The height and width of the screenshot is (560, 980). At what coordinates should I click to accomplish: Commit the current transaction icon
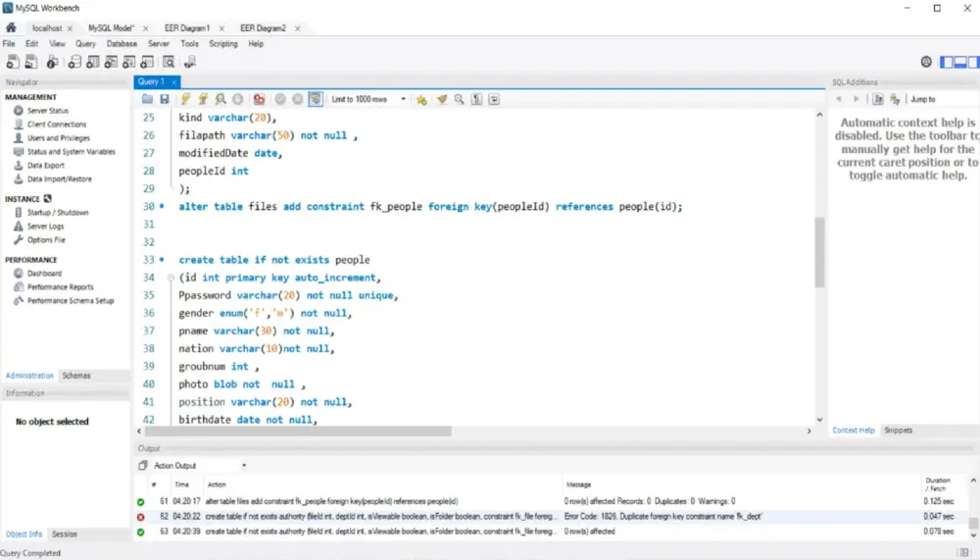click(280, 99)
